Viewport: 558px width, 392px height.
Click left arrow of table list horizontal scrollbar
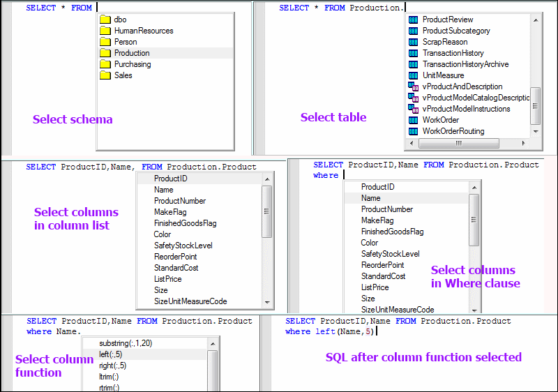[412, 144]
